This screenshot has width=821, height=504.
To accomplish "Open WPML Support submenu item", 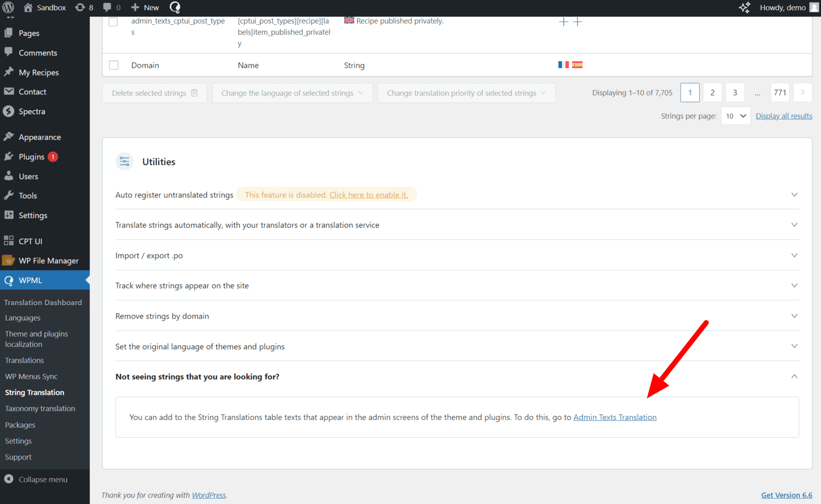I will pyautogui.click(x=18, y=457).
